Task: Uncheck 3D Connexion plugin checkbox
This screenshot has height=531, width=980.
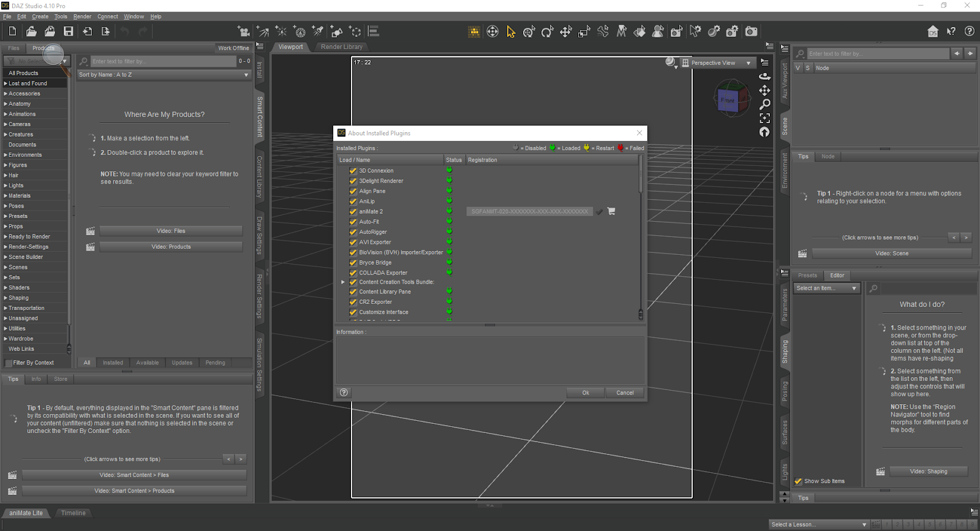Action: [353, 171]
